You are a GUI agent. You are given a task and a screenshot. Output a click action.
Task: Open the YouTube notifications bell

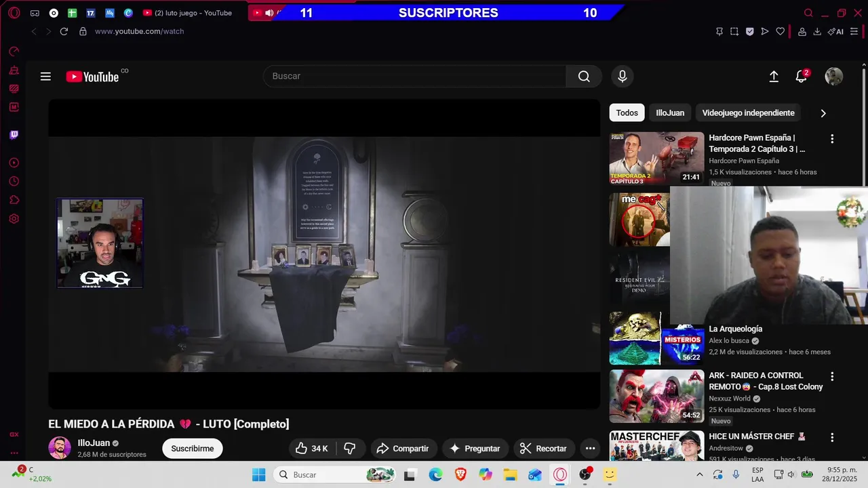pos(802,77)
